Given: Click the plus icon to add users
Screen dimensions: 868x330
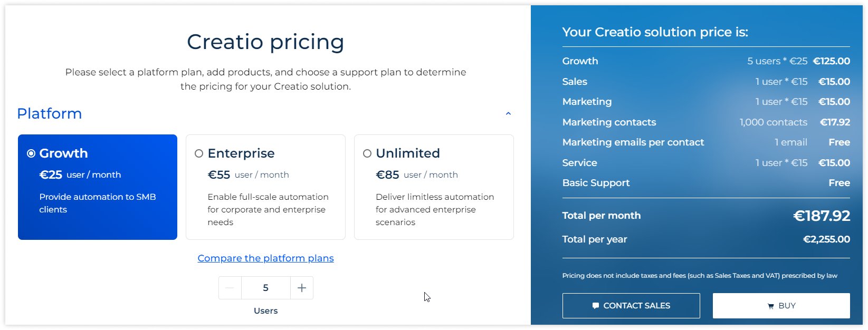Looking at the screenshot, I should (302, 288).
